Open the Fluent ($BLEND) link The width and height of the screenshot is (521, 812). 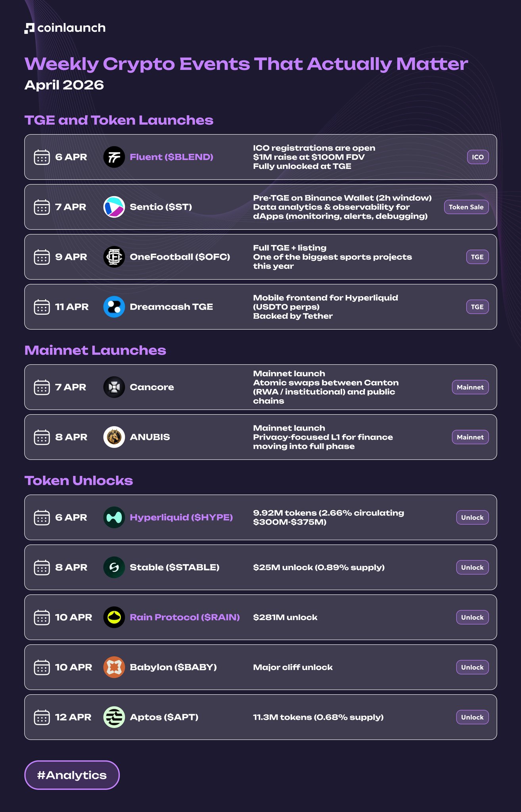(171, 157)
